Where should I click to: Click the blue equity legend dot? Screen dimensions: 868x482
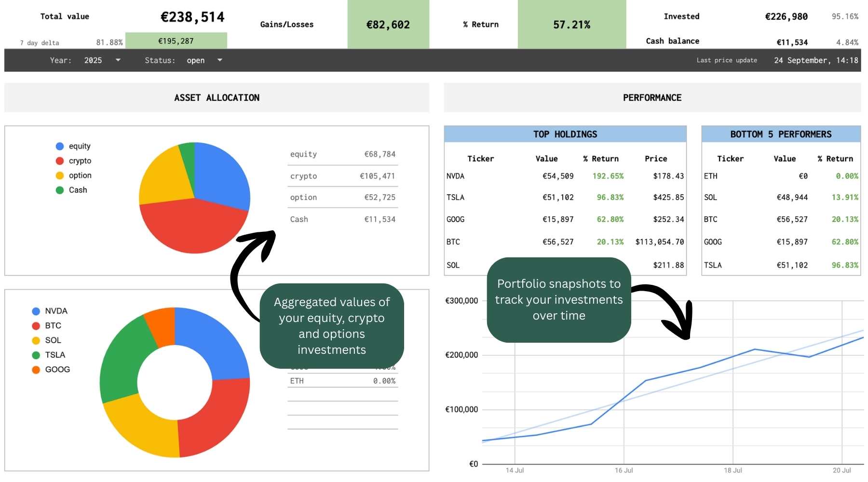tap(60, 146)
